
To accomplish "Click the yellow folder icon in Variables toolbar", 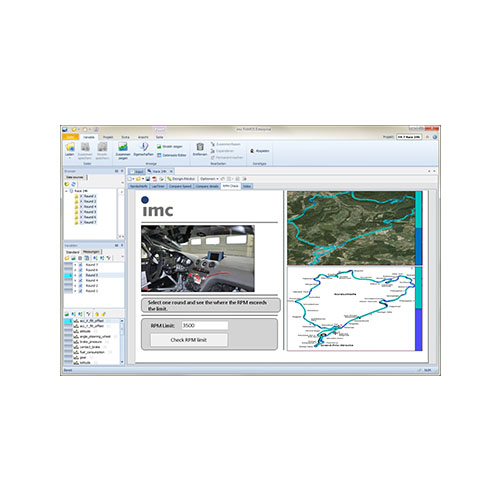I will [67, 258].
